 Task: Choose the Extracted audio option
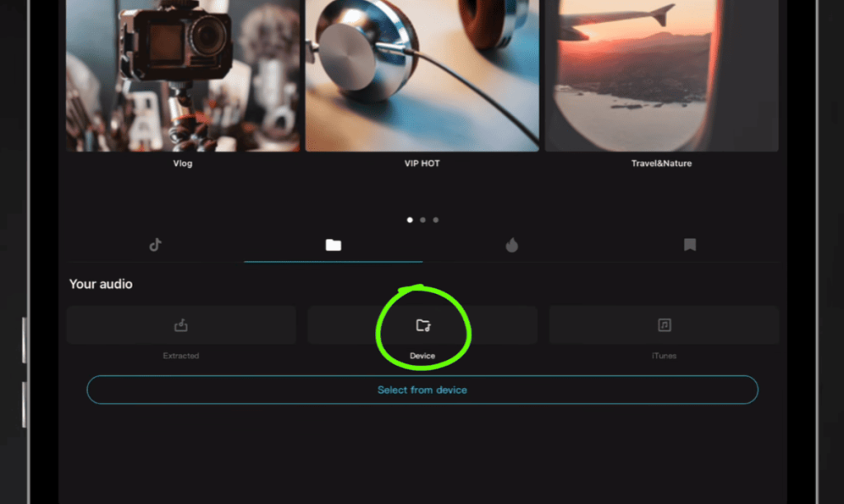pos(181,325)
